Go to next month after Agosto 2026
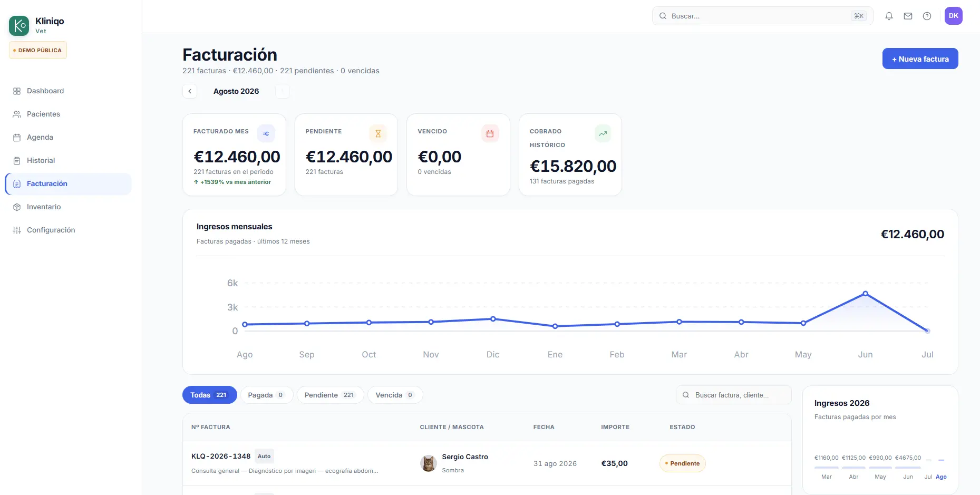 pos(283,91)
